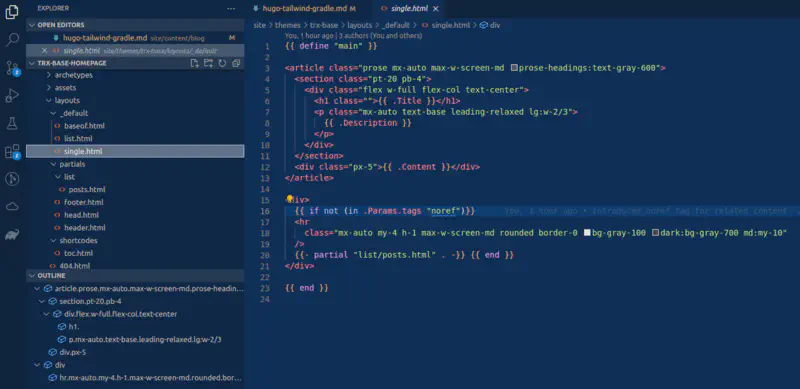The width and height of the screenshot is (800, 389).
Task: Collapse section.pt-20.pb-4 in Outline
Action: 42,301
